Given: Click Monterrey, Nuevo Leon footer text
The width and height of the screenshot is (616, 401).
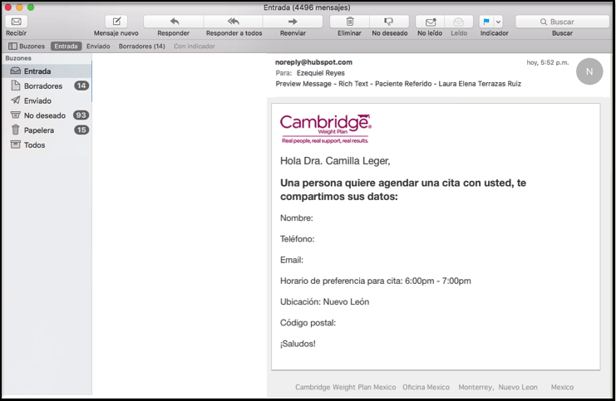Looking at the screenshot, I should [498, 387].
